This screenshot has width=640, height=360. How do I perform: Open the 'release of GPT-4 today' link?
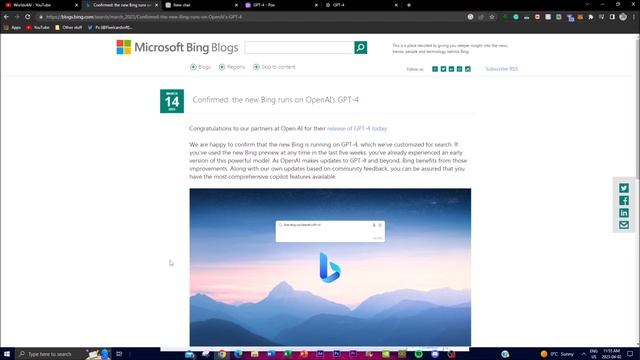point(357,128)
